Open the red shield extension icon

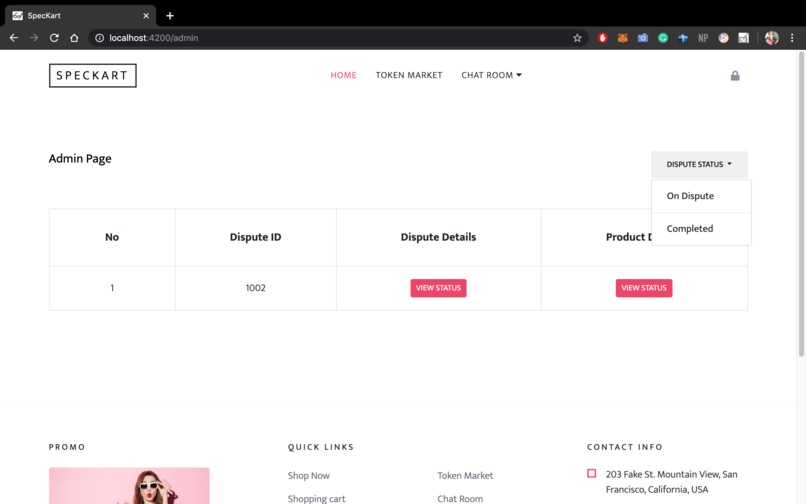click(x=602, y=38)
